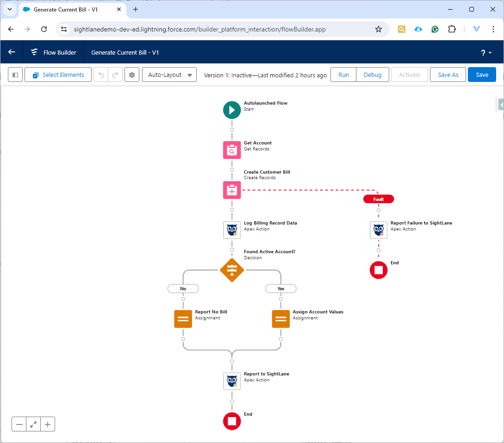Open the browser Extensions puzzle icon
The height and width of the screenshot is (443, 504).
tap(452, 29)
